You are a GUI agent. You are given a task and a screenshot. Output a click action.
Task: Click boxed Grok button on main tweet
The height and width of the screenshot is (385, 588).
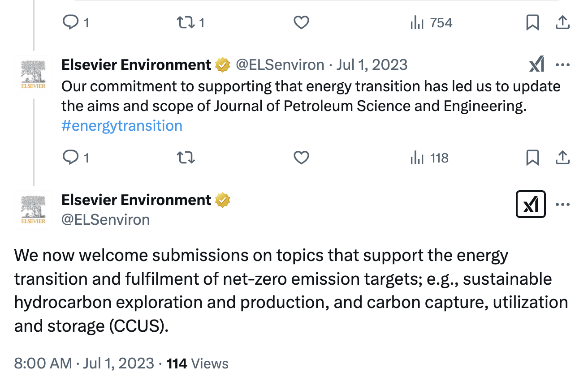tap(531, 205)
